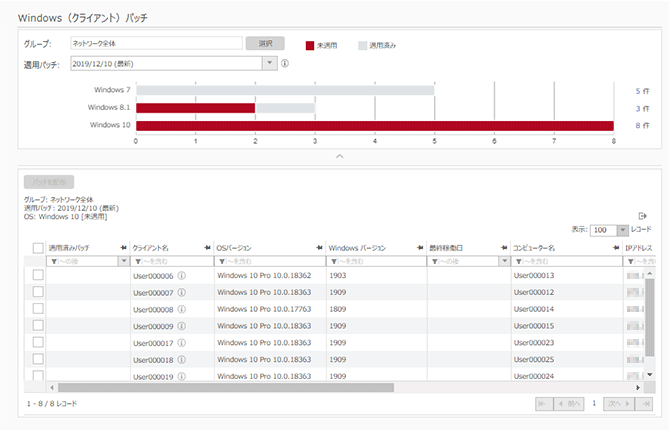670x431 pixels.
Task: Open the 適用パッチ date dropdown
Action: pos(268,64)
